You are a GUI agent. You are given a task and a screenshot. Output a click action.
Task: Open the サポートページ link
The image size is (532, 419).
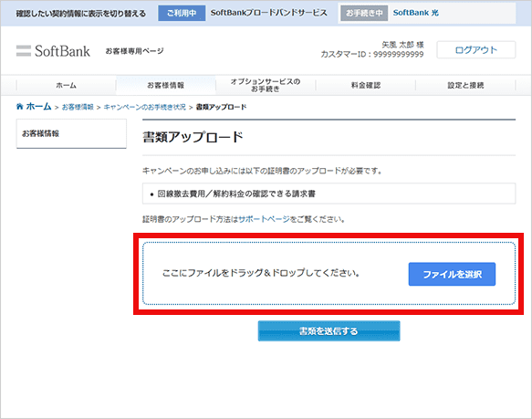click(x=264, y=219)
